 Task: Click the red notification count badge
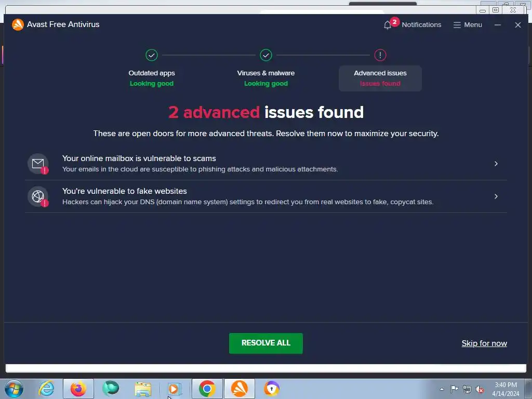pos(394,22)
